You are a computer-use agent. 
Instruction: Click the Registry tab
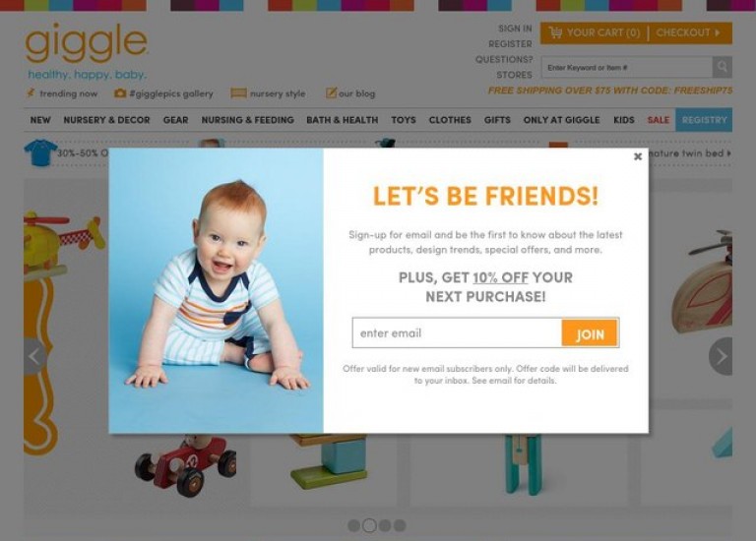(x=704, y=120)
